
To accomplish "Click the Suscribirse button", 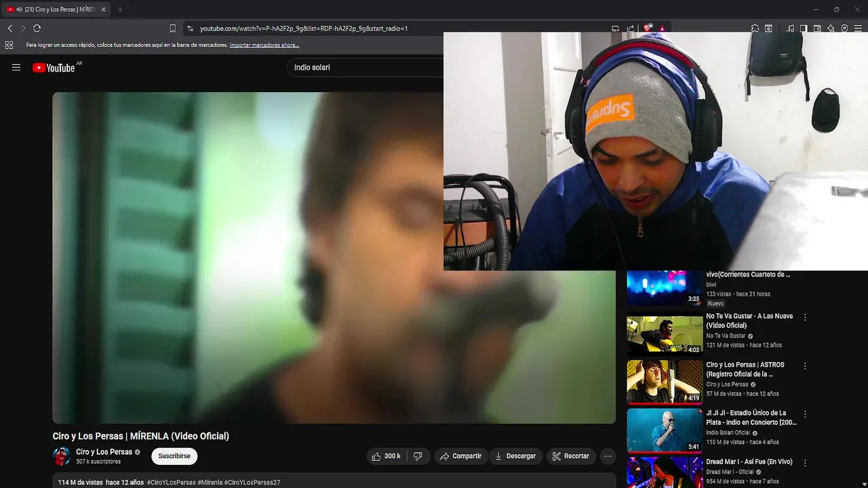I will [x=174, y=456].
